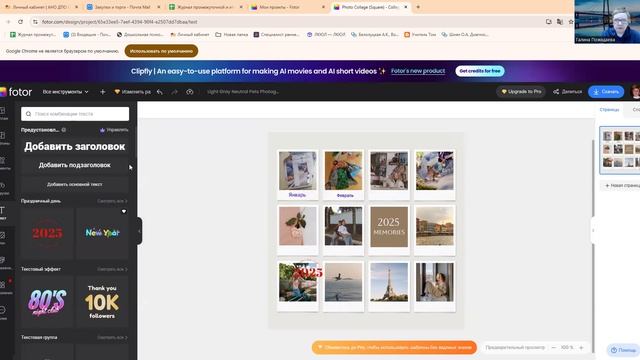The height and width of the screenshot is (360, 640).
Task: Open 'See all' for text group section
Action: (x=112, y=338)
